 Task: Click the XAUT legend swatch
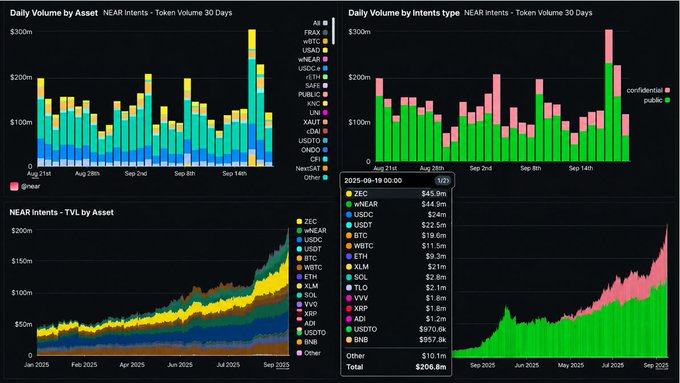[325, 122]
